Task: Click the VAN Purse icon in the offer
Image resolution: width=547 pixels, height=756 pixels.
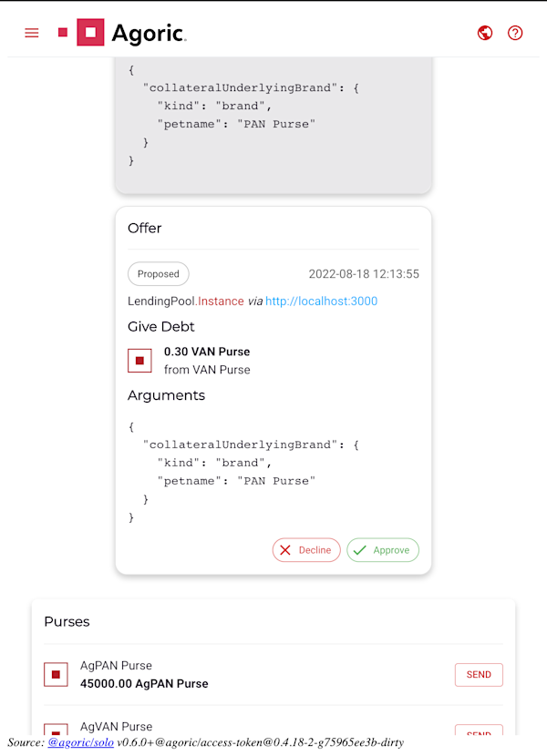Action: (x=139, y=361)
